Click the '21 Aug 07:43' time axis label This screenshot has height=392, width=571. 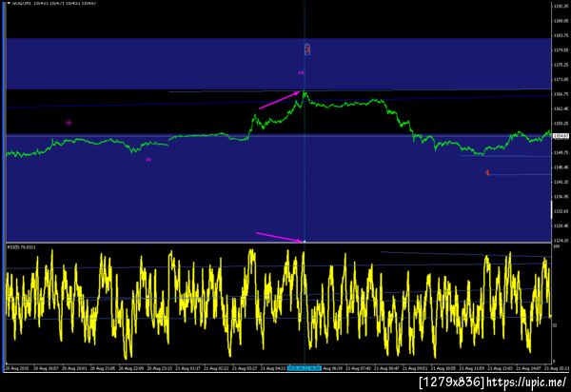point(358,368)
